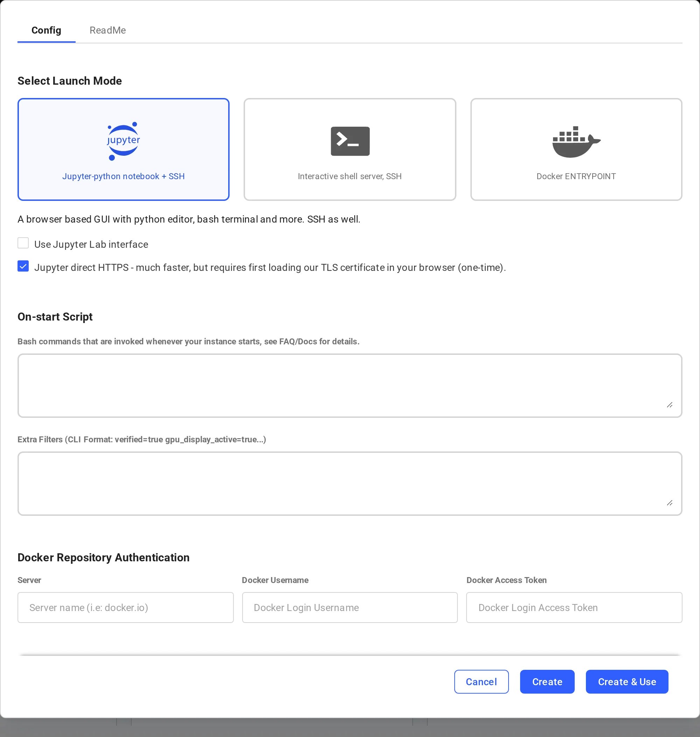Grab On-start Script textarea resize handle
Viewport: 700px width, 737px height.
pos(670,405)
